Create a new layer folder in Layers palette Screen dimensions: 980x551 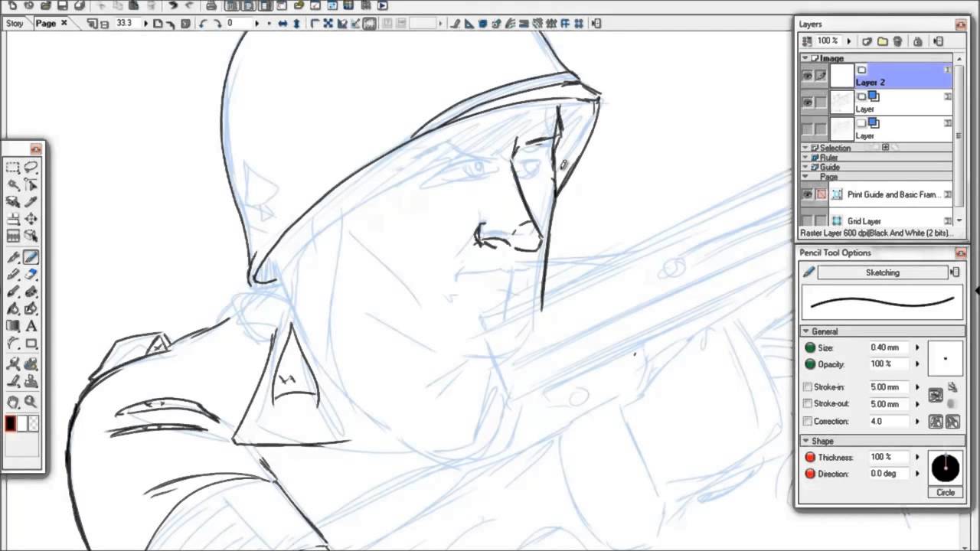pyautogui.click(x=882, y=41)
